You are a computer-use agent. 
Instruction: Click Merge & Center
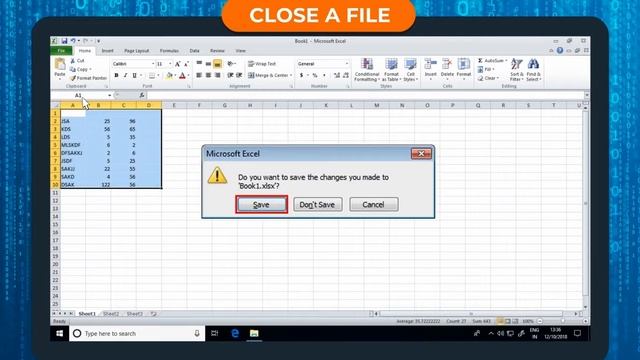coord(270,75)
